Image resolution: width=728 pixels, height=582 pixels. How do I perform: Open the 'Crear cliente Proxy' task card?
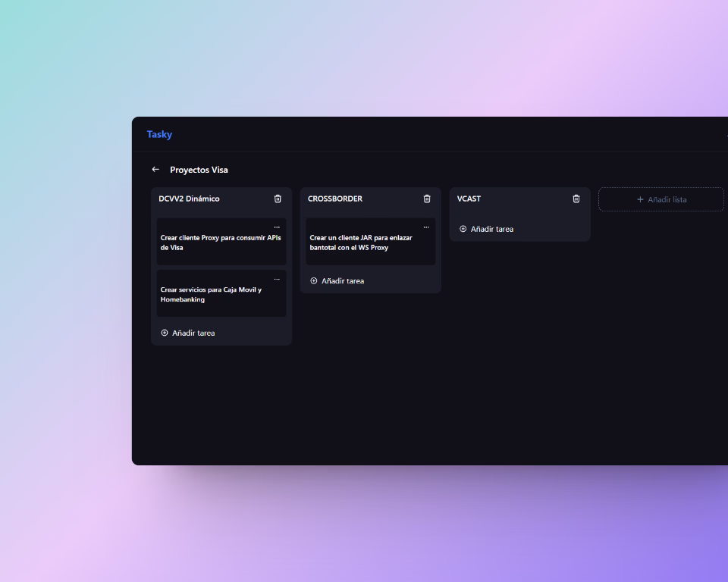click(x=221, y=244)
